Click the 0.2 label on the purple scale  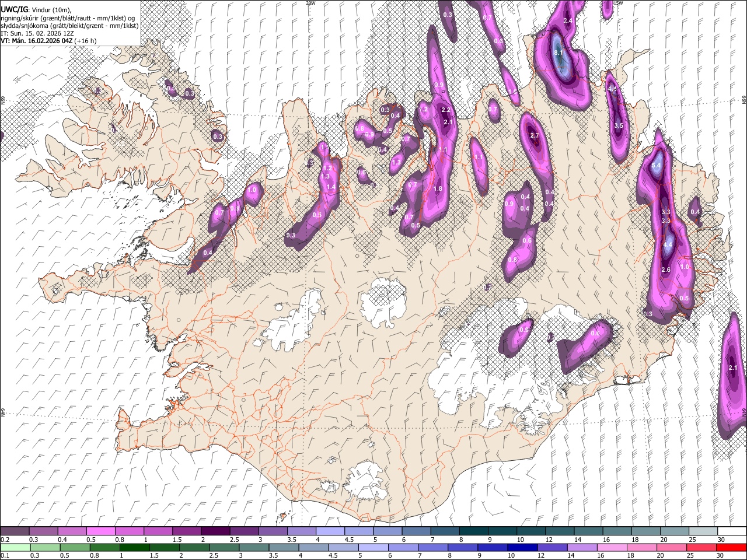5,540
